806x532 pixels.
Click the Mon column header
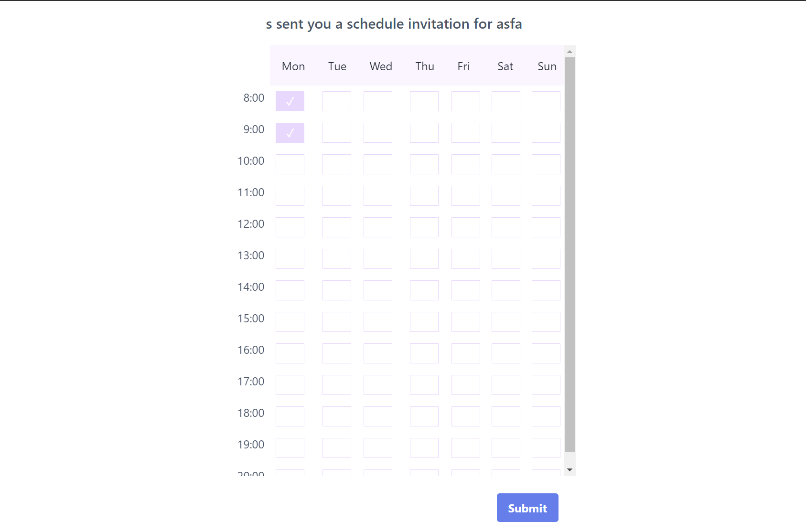pyautogui.click(x=293, y=66)
